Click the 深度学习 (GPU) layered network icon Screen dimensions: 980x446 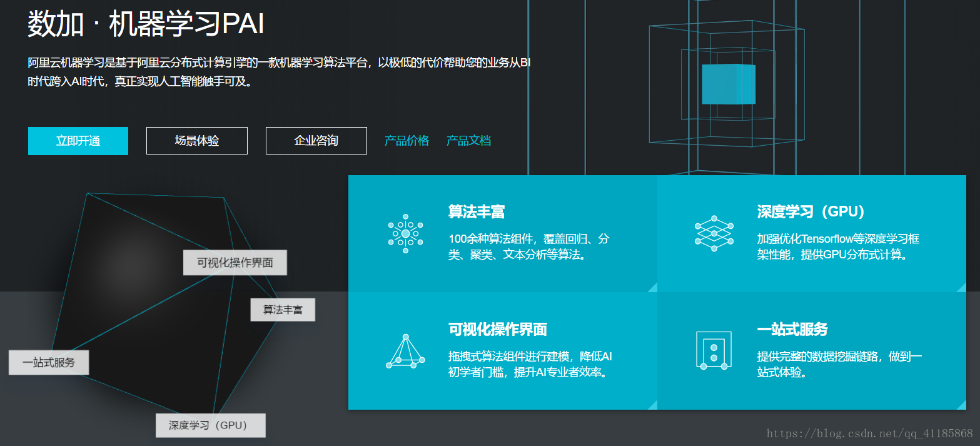pyautogui.click(x=714, y=233)
